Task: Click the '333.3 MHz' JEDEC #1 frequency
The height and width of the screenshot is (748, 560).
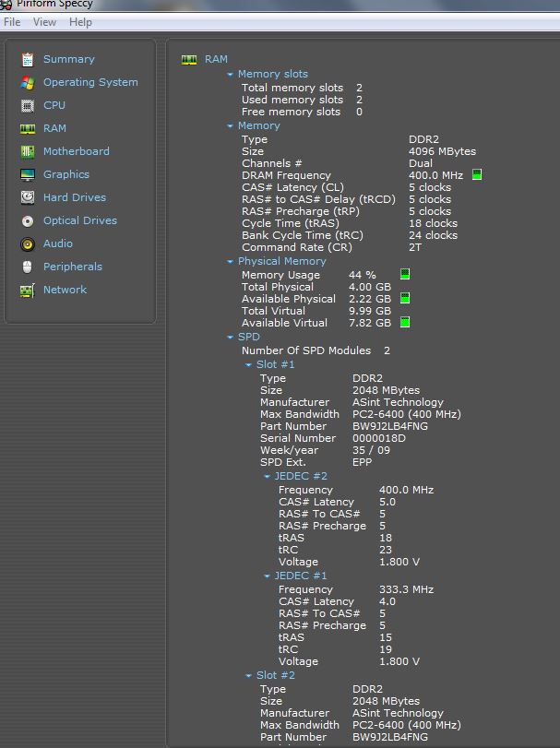Action: (x=406, y=589)
